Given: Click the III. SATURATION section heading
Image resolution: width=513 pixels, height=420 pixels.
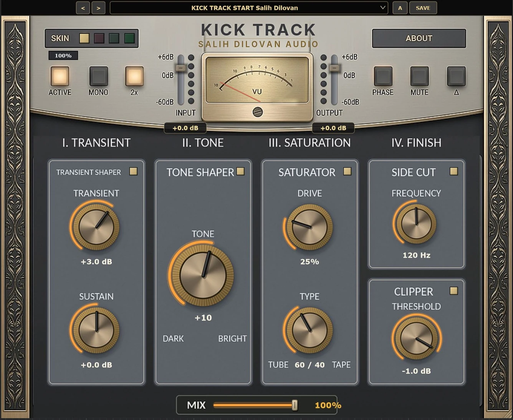Looking at the screenshot, I should 309,143.
